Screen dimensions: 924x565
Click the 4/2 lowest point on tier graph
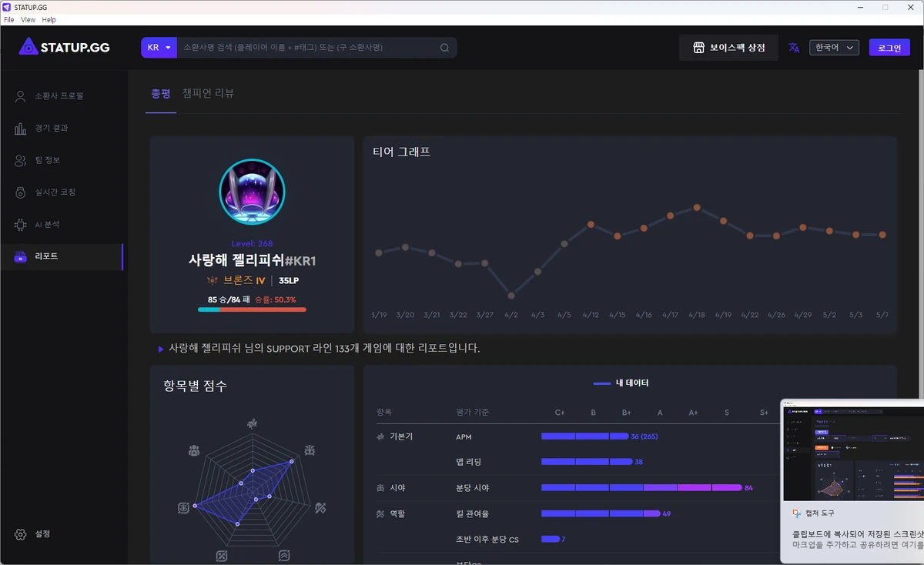[x=511, y=296]
